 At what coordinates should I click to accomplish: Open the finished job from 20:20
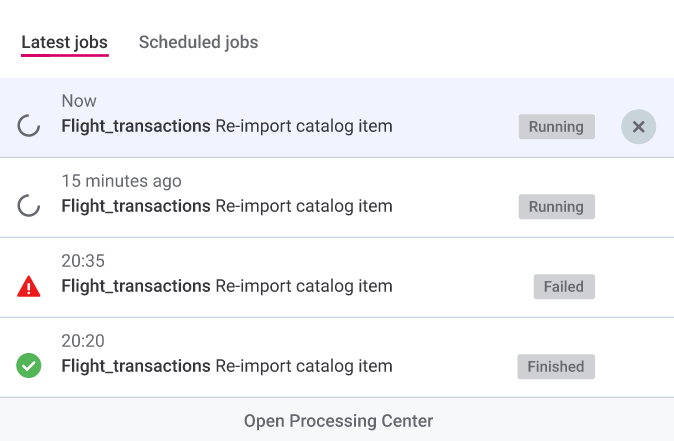[x=227, y=367]
